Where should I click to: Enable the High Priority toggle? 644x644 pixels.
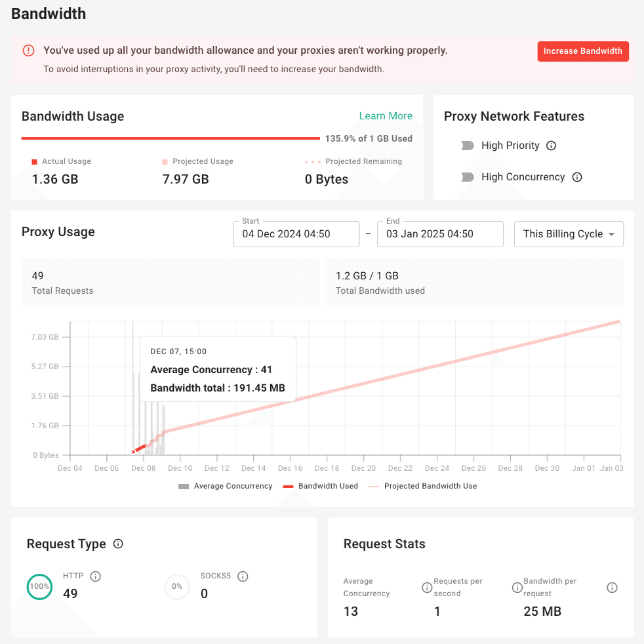(468, 146)
